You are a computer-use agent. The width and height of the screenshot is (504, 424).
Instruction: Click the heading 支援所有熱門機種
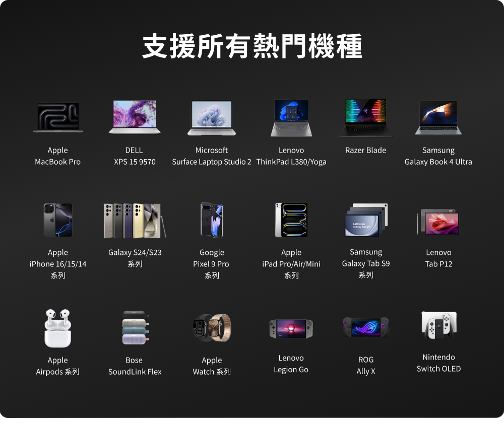[253, 46]
